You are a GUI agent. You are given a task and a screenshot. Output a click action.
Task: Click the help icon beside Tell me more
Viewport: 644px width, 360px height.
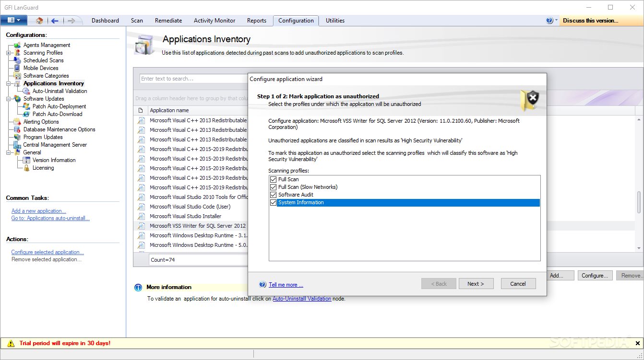[262, 284]
